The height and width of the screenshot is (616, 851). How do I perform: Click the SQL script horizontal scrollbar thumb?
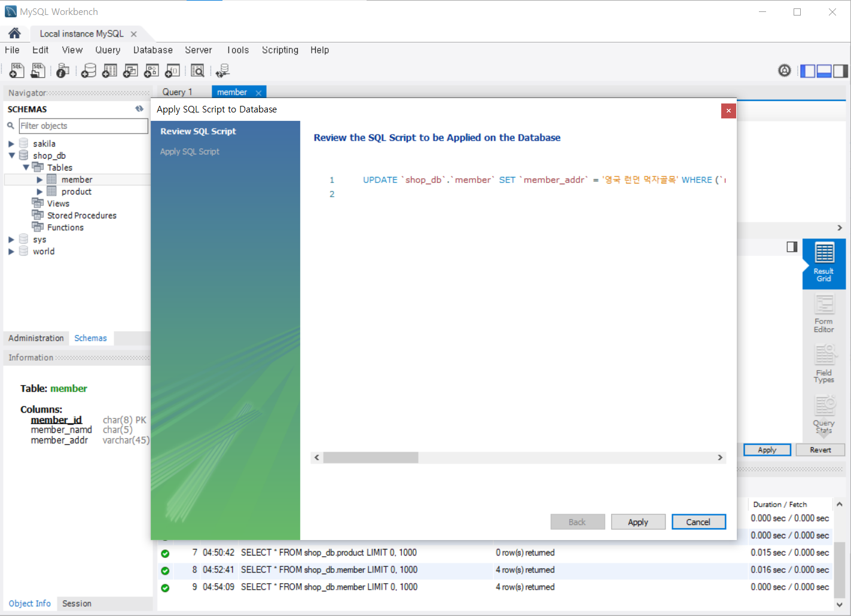coord(371,458)
